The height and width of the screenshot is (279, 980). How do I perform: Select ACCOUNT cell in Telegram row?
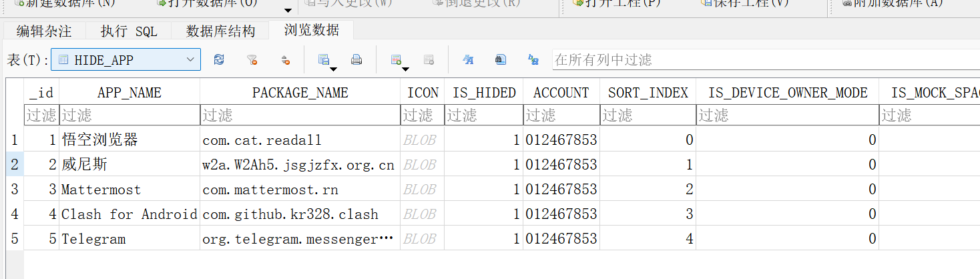[x=561, y=239]
